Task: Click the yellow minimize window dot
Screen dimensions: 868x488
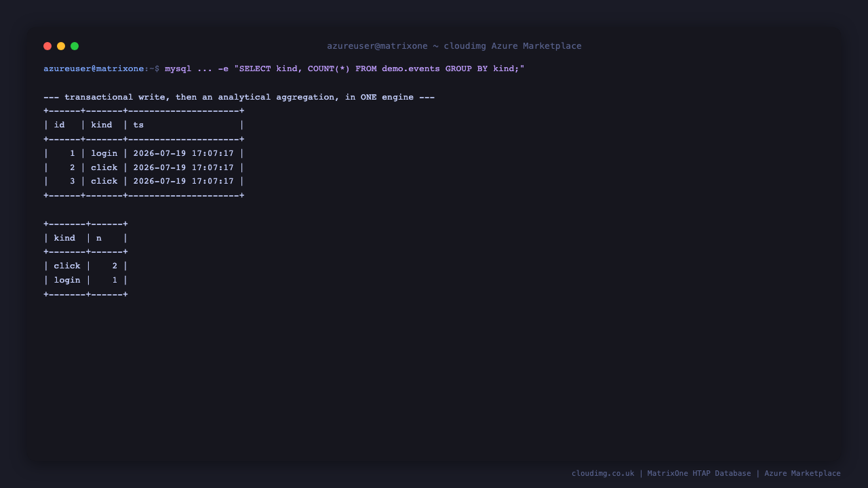Action: (x=61, y=46)
